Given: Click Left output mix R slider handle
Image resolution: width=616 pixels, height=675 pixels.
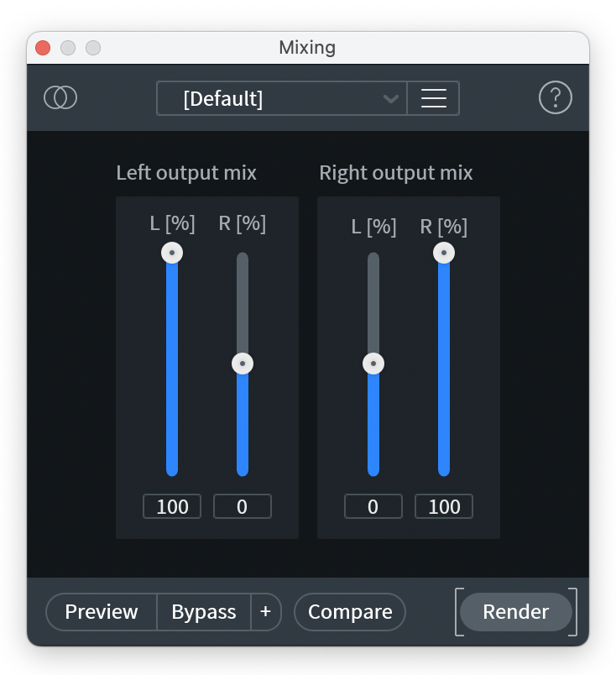Looking at the screenshot, I should [243, 364].
